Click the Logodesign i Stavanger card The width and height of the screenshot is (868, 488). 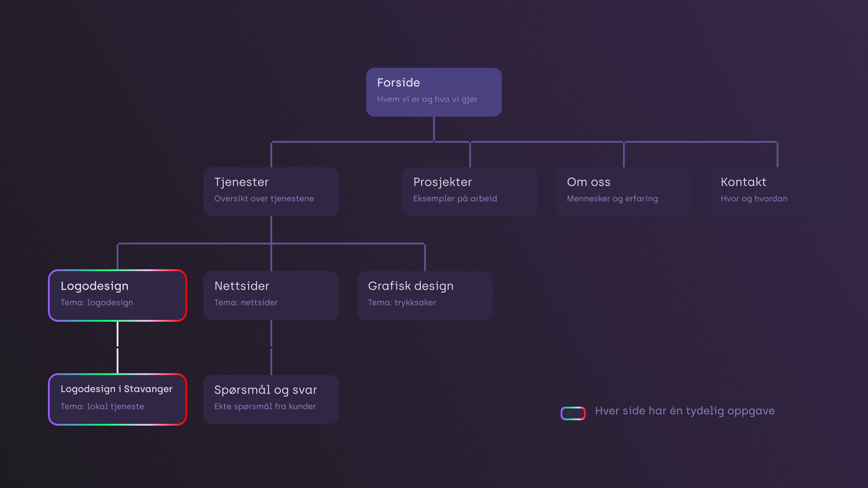click(x=118, y=399)
